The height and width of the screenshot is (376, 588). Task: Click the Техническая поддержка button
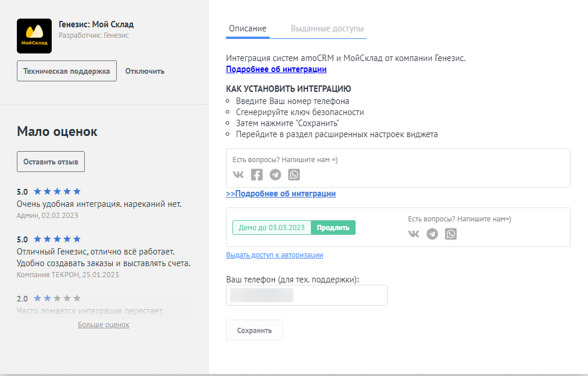pyautogui.click(x=67, y=71)
